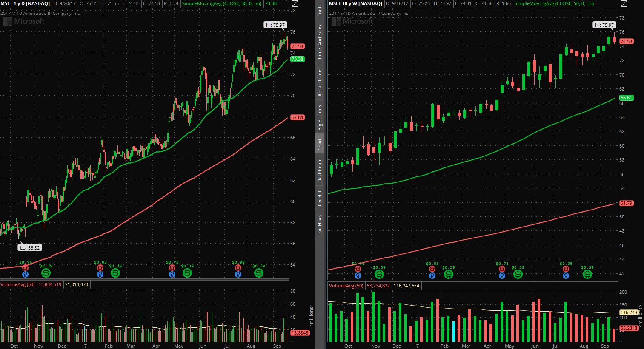
Task: Click dividend $0.39 icon near August on daily chart
Action: click(x=258, y=273)
